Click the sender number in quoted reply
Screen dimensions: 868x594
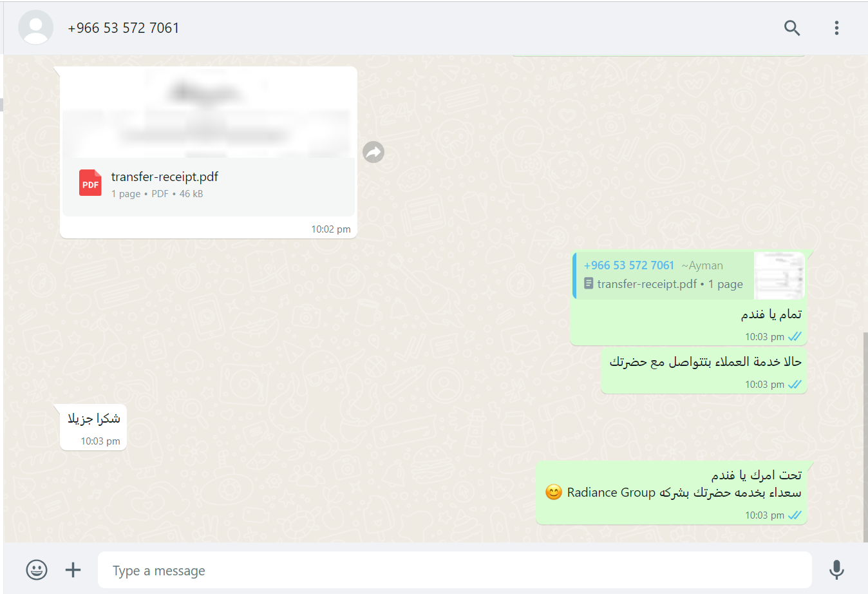point(629,265)
